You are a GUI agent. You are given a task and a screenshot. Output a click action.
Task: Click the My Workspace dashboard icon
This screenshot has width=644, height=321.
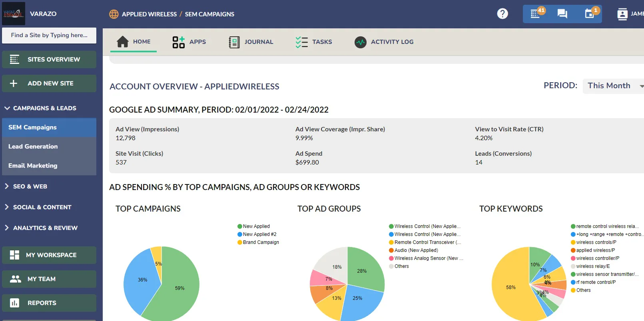point(14,255)
